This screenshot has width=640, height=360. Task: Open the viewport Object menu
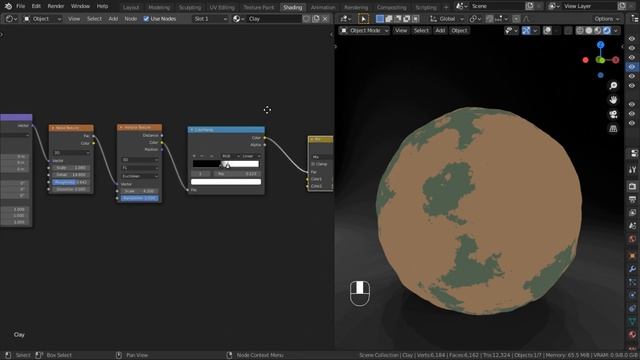459,31
